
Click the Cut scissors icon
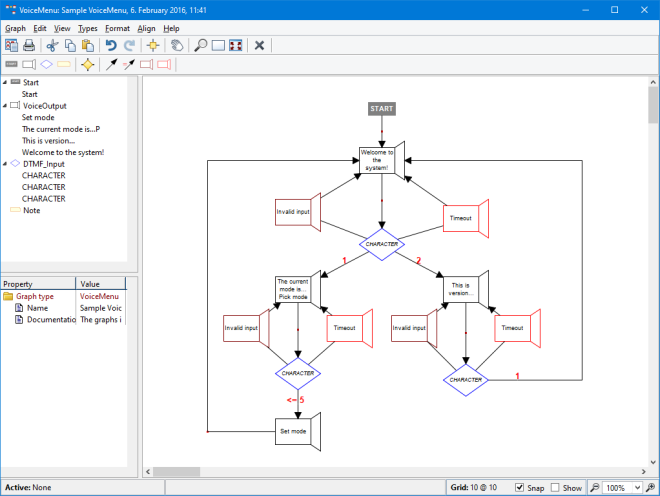tap(53, 45)
